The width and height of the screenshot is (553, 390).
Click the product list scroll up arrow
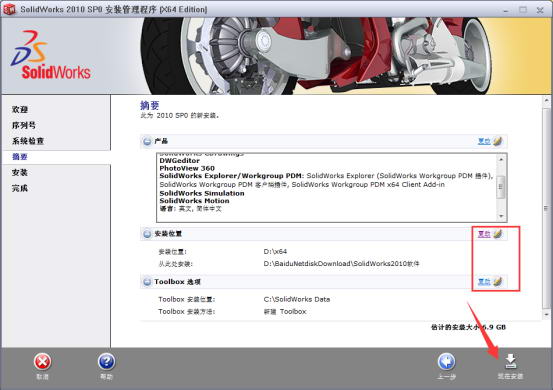501,159
